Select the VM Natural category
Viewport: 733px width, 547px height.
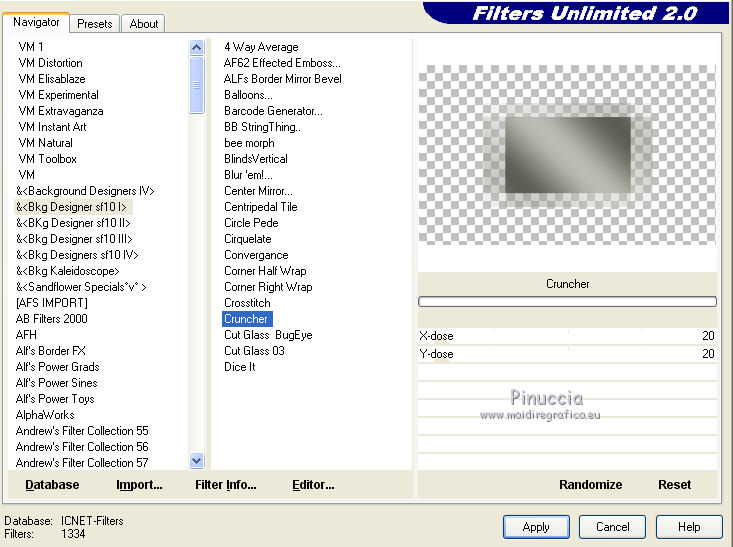point(45,143)
